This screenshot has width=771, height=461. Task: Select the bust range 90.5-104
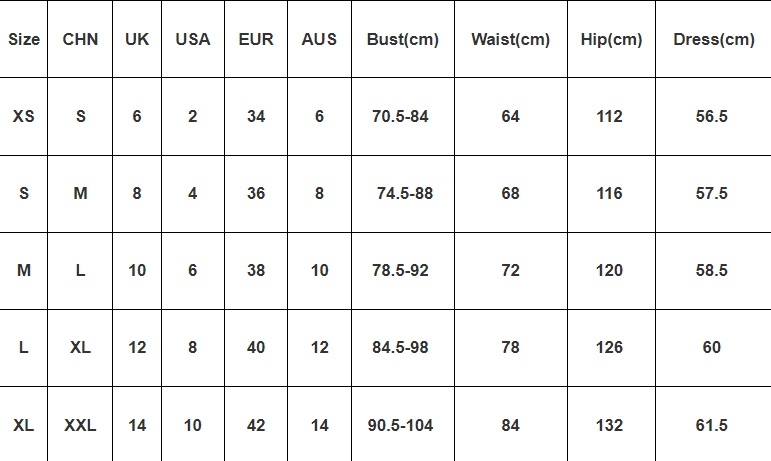click(x=400, y=425)
